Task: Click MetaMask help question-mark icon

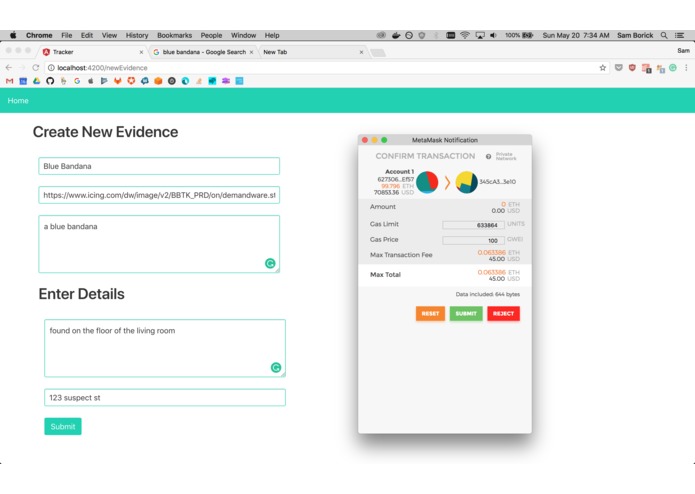Action: click(488, 156)
